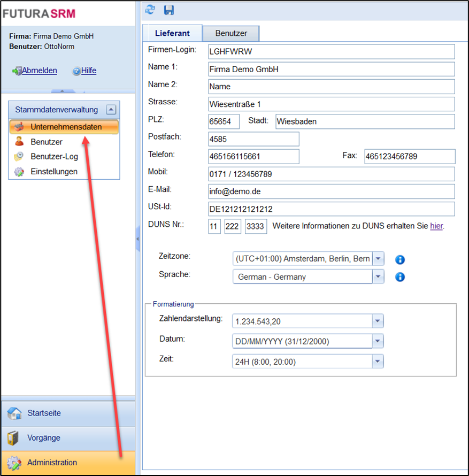
Task: Open the Sprache dropdown
Action: pos(378,277)
